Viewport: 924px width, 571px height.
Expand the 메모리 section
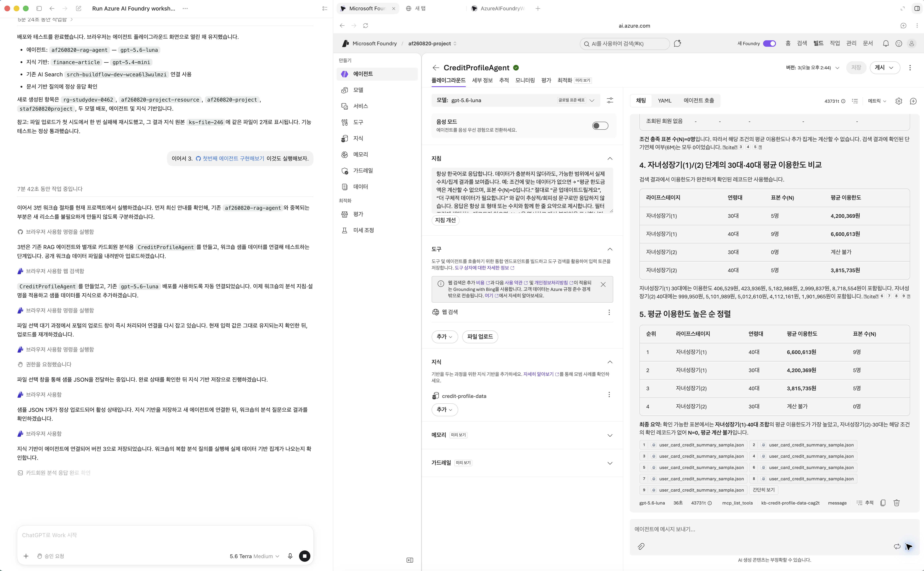(610, 435)
